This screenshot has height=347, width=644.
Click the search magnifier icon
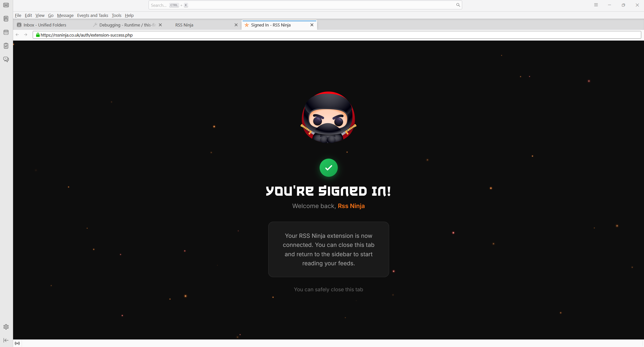pyautogui.click(x=458, y=5)
